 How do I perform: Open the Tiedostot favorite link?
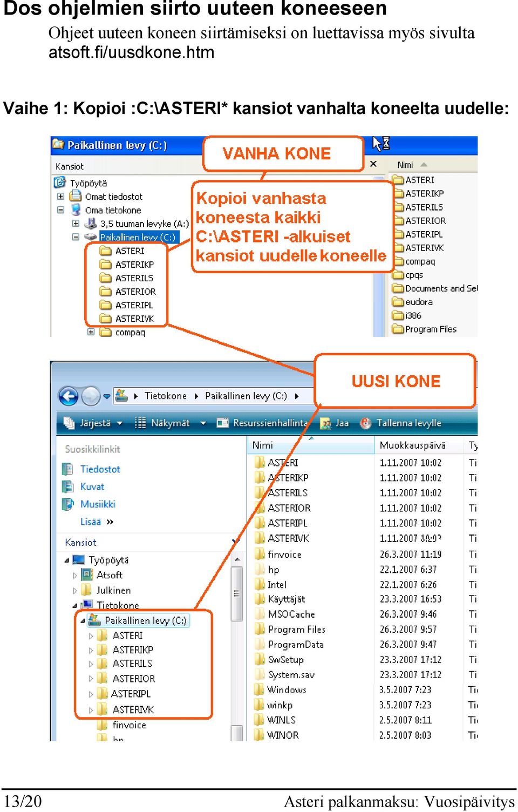pos(100,469)
